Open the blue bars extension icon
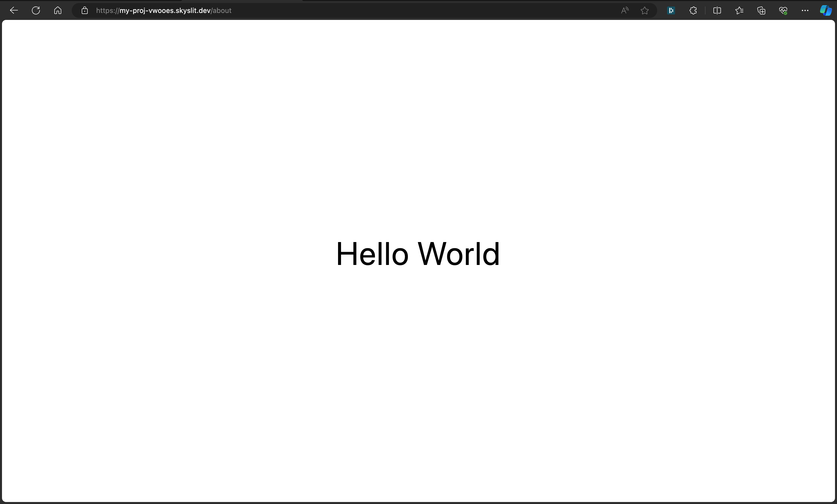Screen dimensions: 837x504 coord(671,10)
